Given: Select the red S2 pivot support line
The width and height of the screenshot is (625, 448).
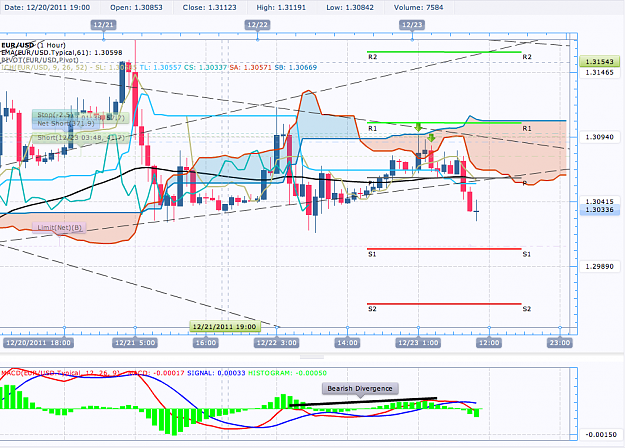Looking at the screenshot, I should [444, 304].
